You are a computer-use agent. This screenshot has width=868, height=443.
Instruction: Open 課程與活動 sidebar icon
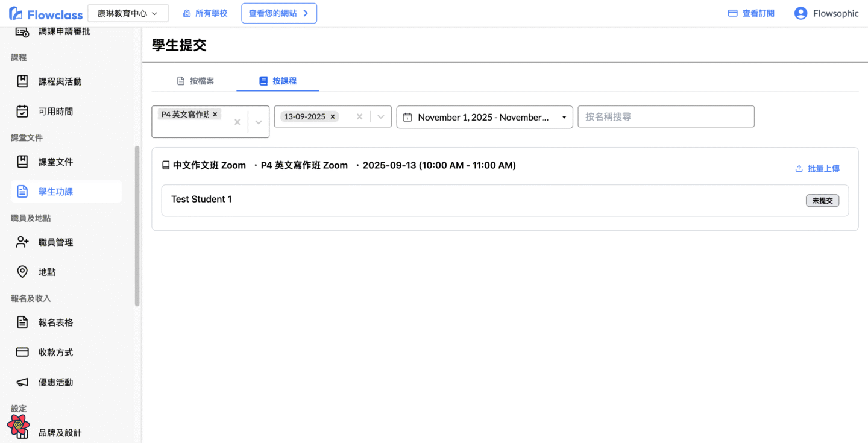tap(22, 81)
